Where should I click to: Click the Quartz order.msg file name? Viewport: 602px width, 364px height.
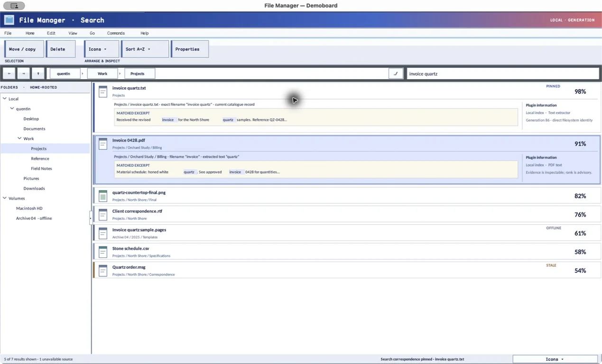pyautogui.click(x=129, y=267)
